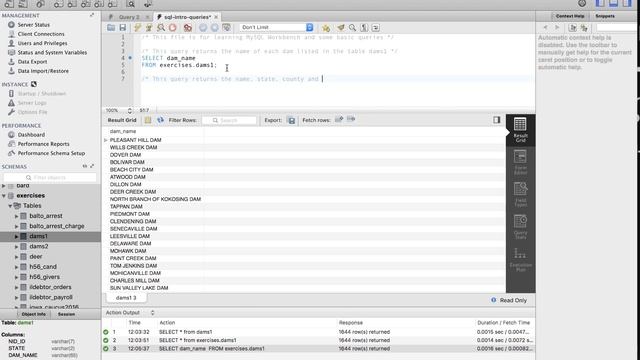Switch to the Session tab
This screenshot has width=640, height=360.
point(66,314)
